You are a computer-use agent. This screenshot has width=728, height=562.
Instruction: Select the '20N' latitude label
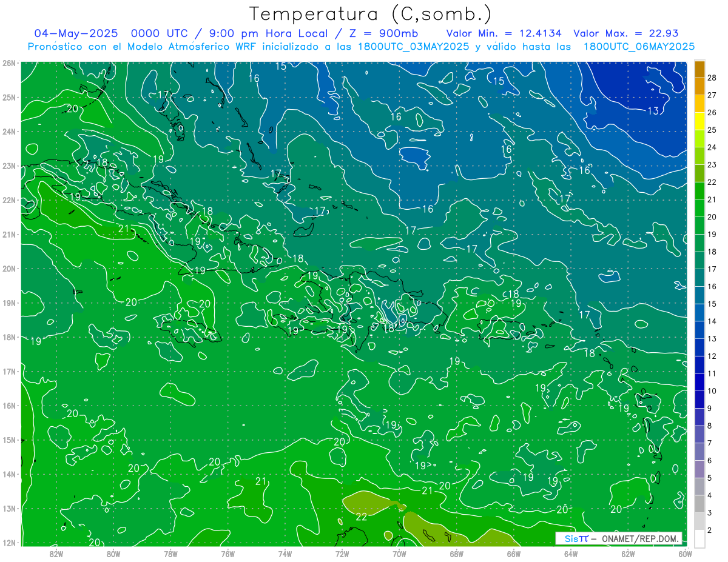pos(9,269)
